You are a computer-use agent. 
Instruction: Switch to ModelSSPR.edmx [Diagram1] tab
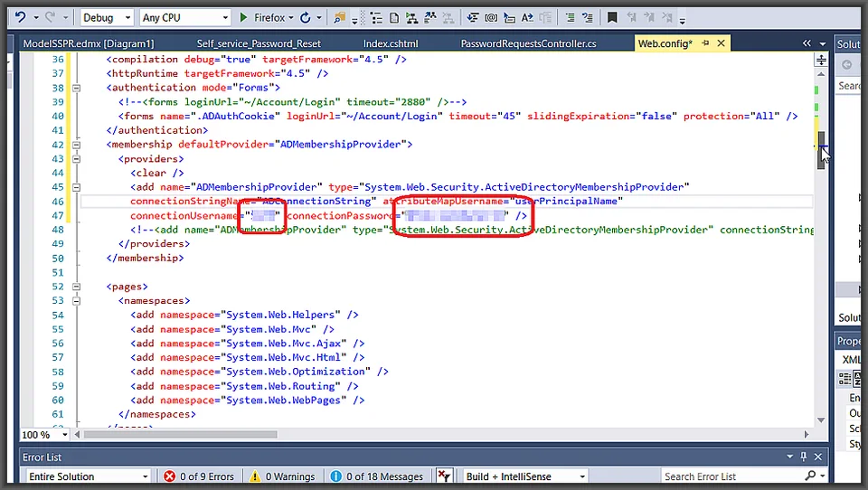tap(89, 43)
